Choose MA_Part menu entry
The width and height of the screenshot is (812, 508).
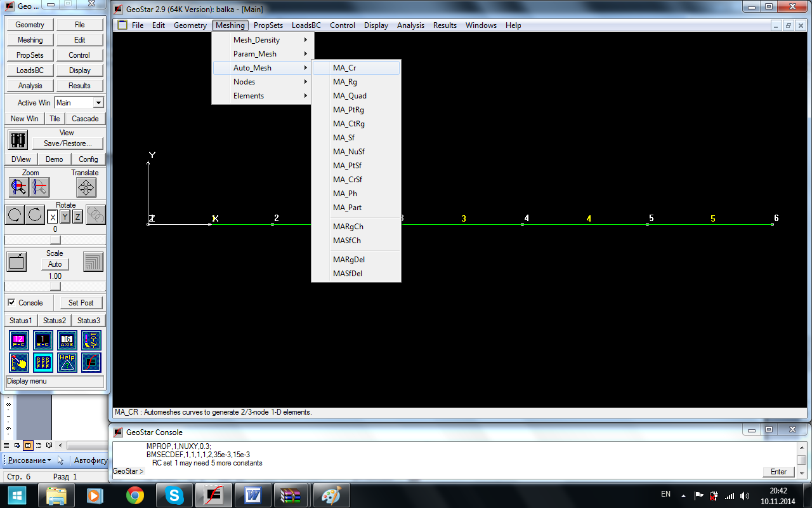click(356, 208)
